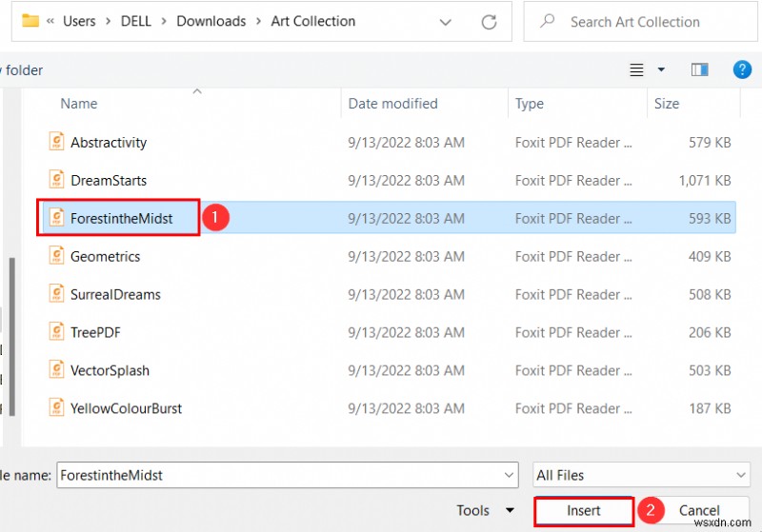
Task: Click the Abstractivity PDF file icon
Action: pos(56,142)
